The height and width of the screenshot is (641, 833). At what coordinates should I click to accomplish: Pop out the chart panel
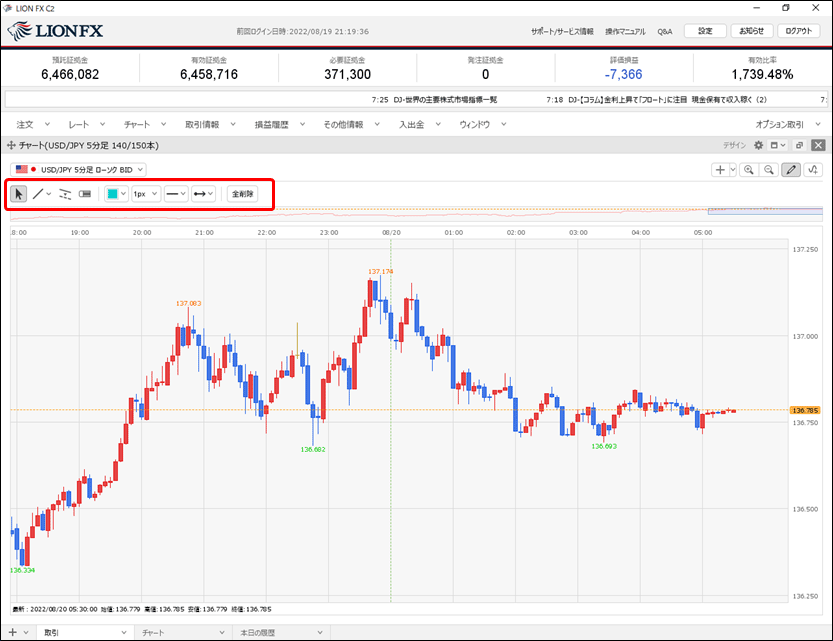pos(800,145)
